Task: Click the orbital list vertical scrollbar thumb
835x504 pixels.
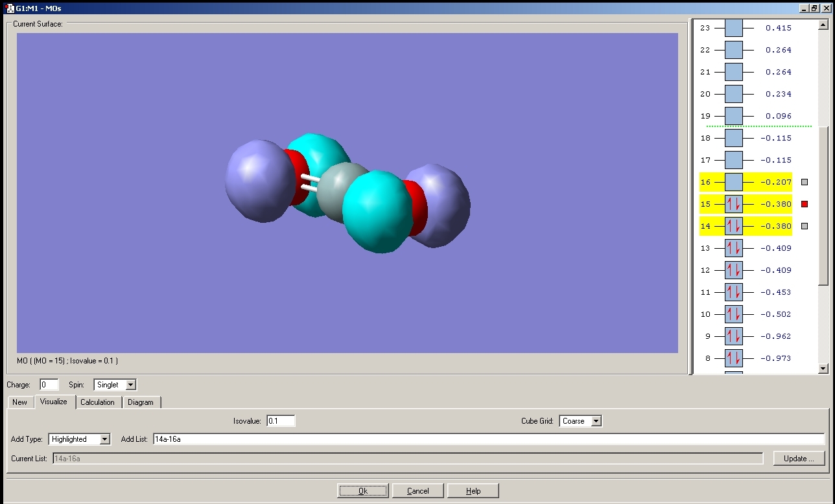Action: tap(823, 204)
